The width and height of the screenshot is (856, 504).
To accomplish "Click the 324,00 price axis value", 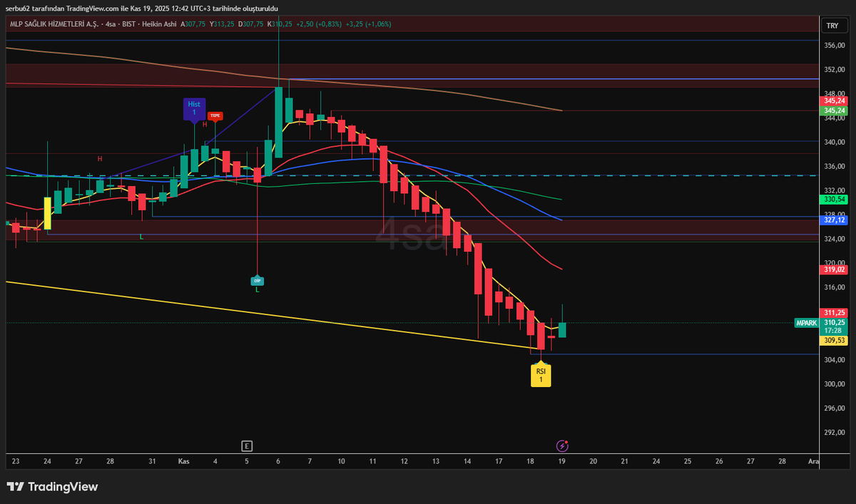I will coord(835,239).
